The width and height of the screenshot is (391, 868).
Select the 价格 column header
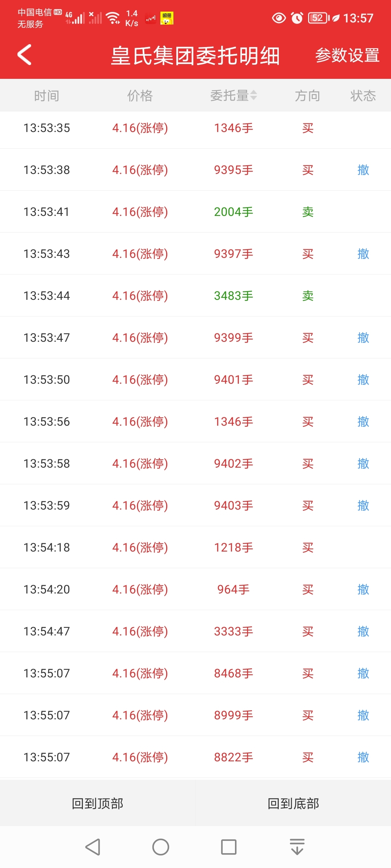[x=140, y=95]
